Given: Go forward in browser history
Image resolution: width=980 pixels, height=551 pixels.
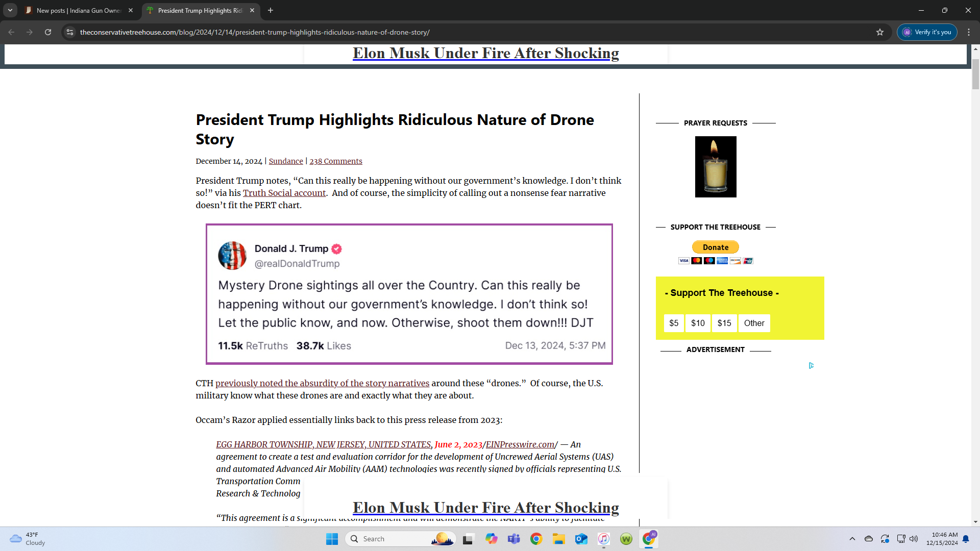Looking at the screenshot, I should coord(30,32).
